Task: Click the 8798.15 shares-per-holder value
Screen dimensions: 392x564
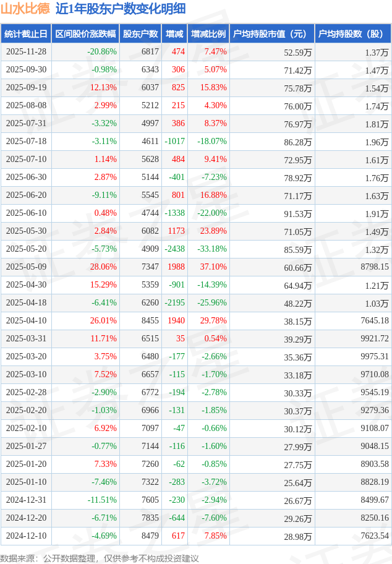Action: pyautogui.click(x=374, y=267)
